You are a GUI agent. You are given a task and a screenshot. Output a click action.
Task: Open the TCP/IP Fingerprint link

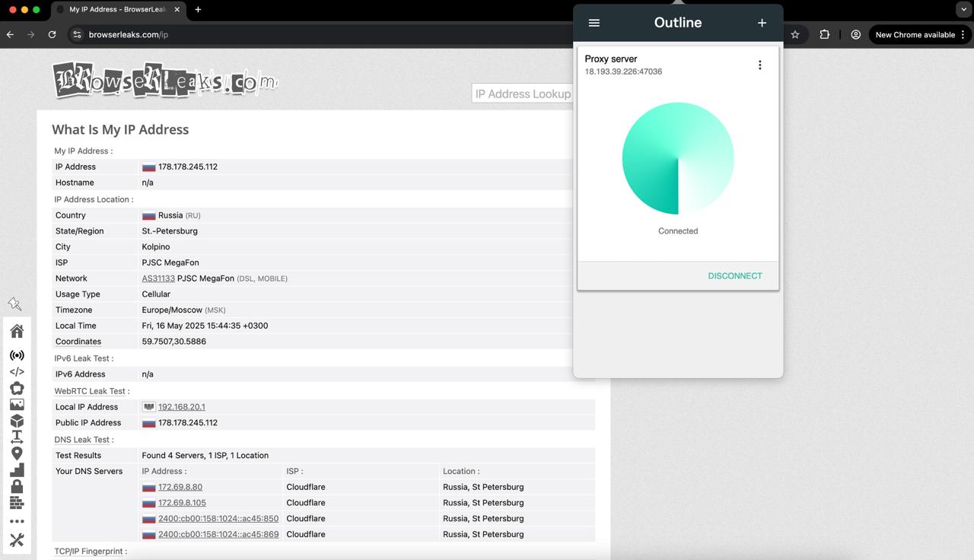pyautogui.click(x=88, y=551)
